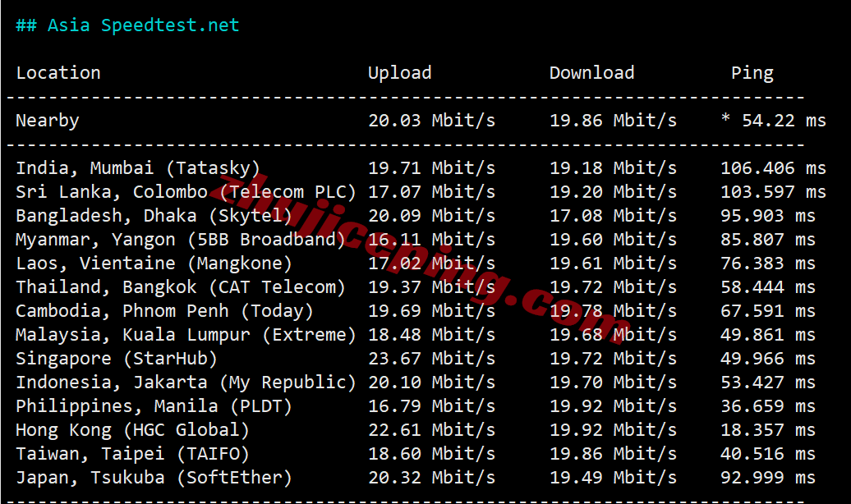The height and width of the screenshot is (504, 851).
Task: Click Nearby upload value 20.03 Mbit/s
Action: (431, 121)
